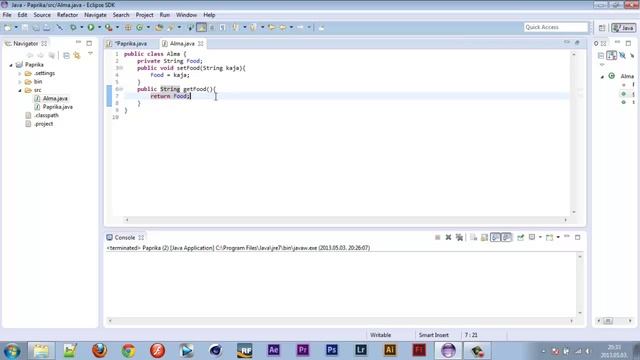Click the New Java Class icon

tap(140, 27)
